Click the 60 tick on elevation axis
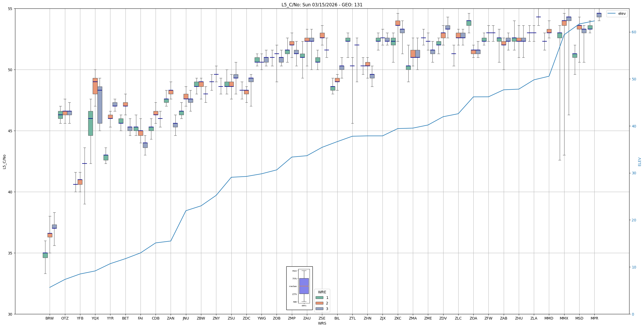 pyautogui.click(x=633, y=32)
